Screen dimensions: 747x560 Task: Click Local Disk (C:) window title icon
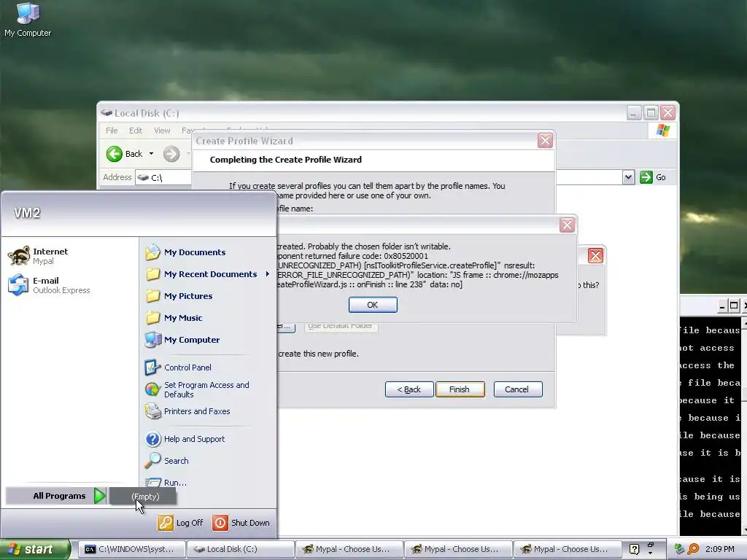click(107, 113)
